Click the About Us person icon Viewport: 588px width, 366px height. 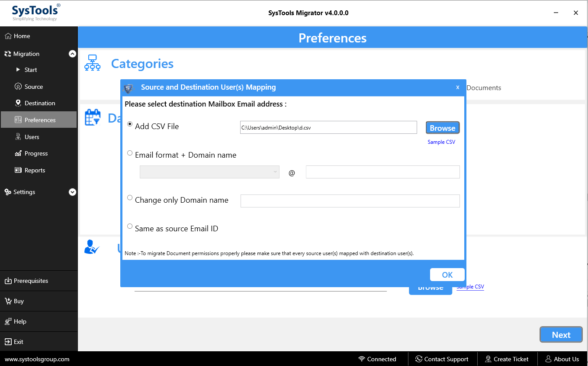point(548,359)
